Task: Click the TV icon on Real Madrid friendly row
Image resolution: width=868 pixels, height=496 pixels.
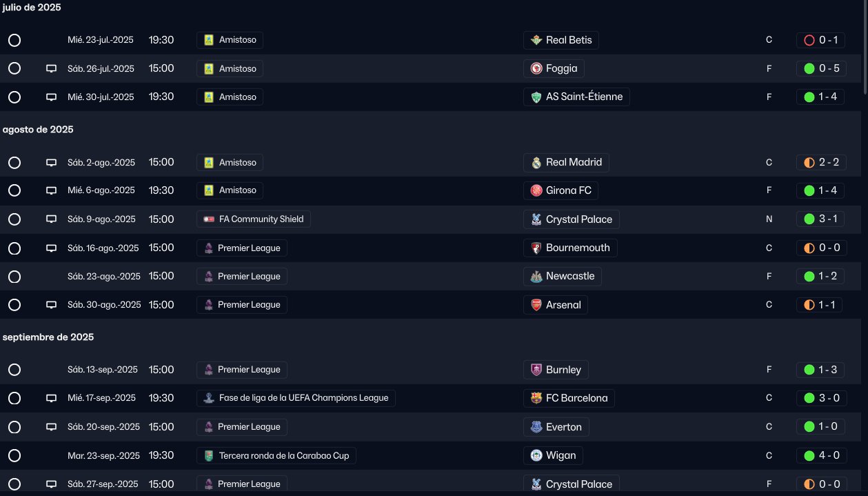Action: click(51, 163)
